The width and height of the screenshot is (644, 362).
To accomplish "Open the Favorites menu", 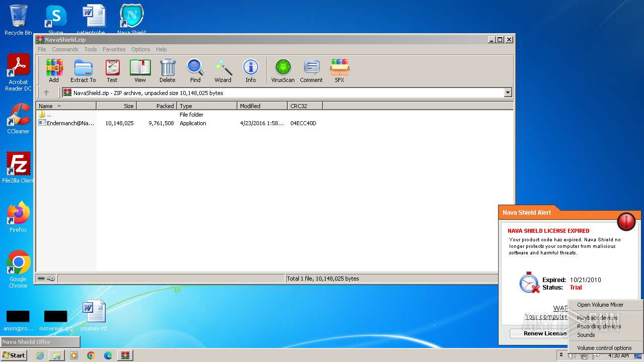I will tap(114, 49).
